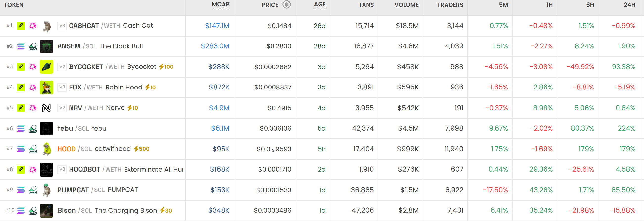Click the CASHCAT cat token image

pyautogui.click(x=47, y=26)
